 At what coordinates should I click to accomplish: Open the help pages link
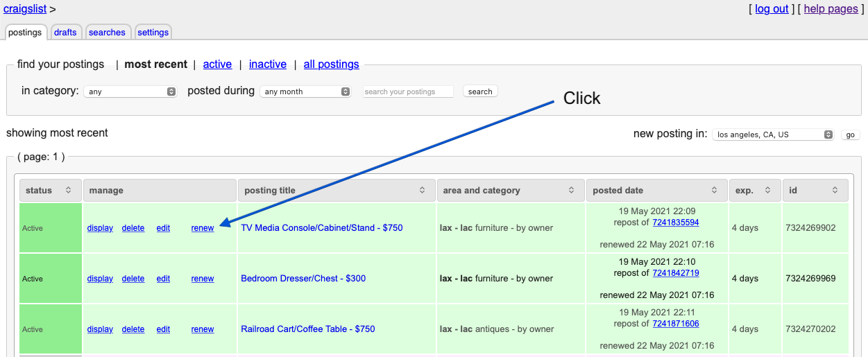click(x=831, y=9)
